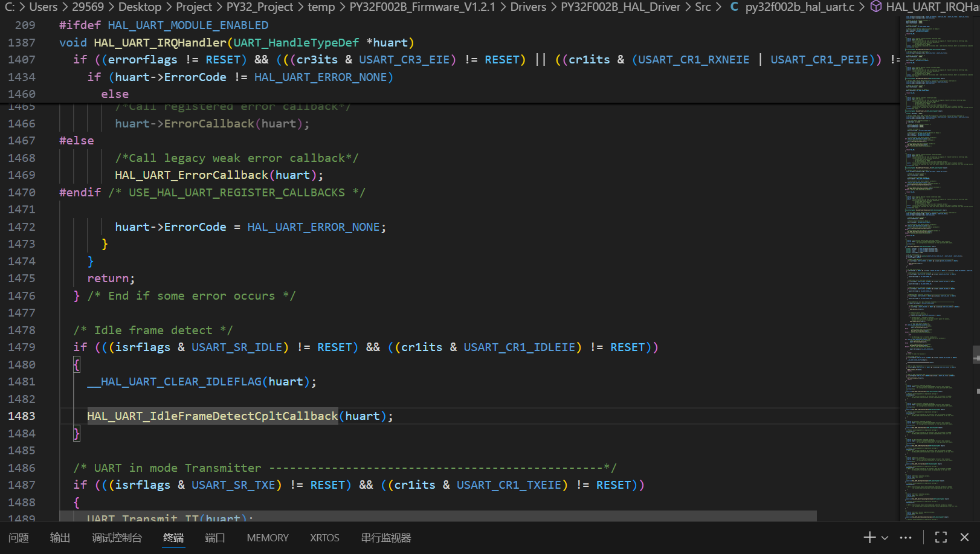This screenshot has height=554, width=980.
Task: Close the bottom panel
Action: 964,537
